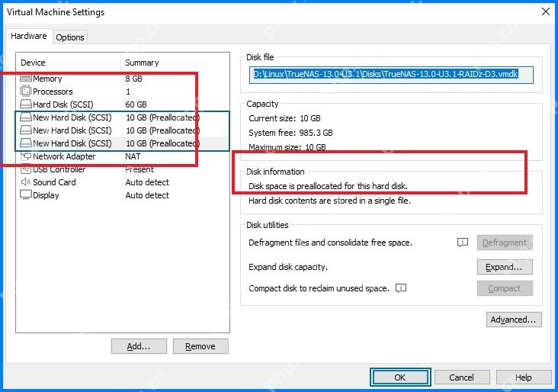This screenshot has height=392, width=558.
Task: Click the Remove button
Action: tap(200, 346)
